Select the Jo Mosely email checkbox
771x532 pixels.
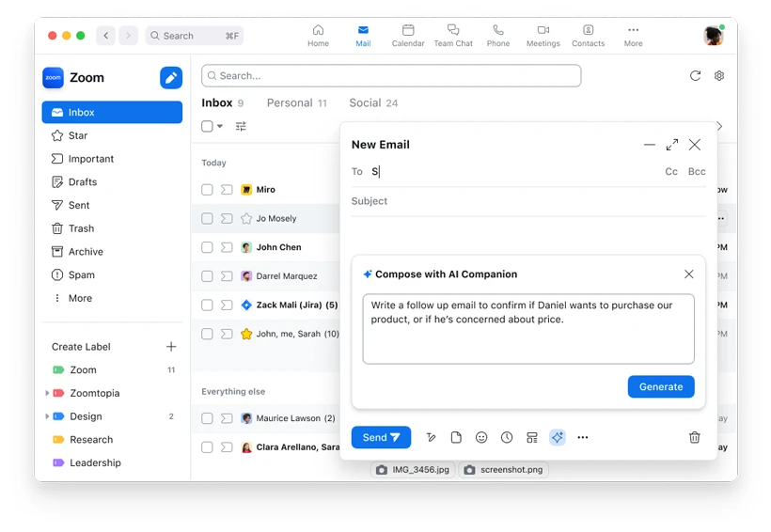(207, 218)
